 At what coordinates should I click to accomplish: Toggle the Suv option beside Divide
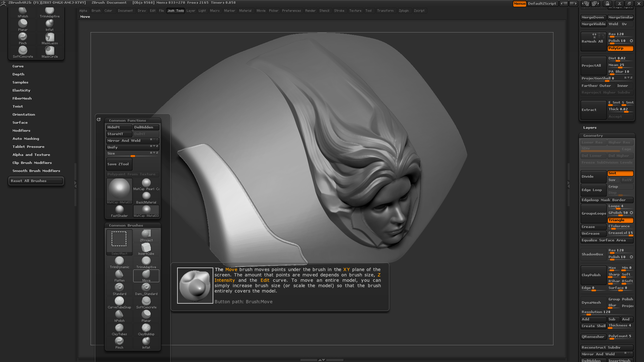[614, 180]
